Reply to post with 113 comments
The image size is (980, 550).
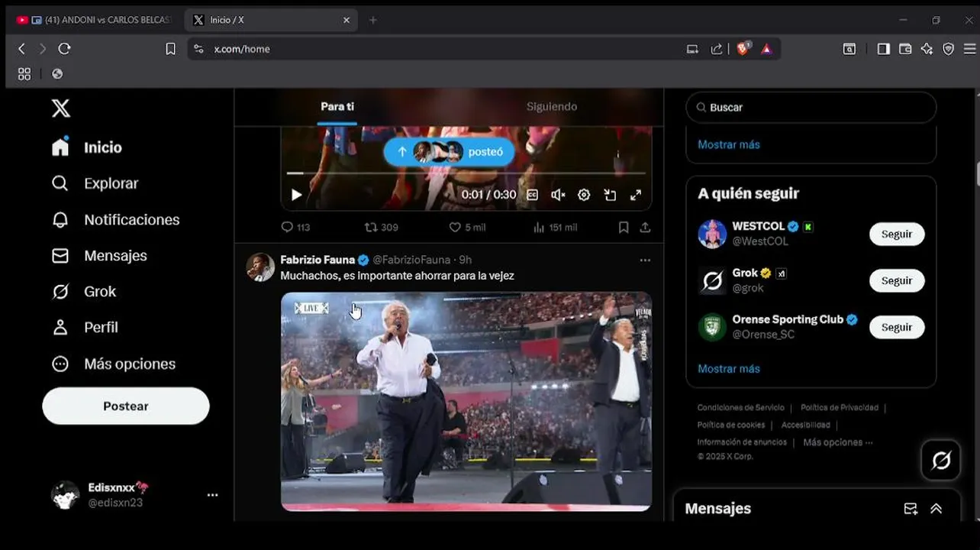click(295, 228)
